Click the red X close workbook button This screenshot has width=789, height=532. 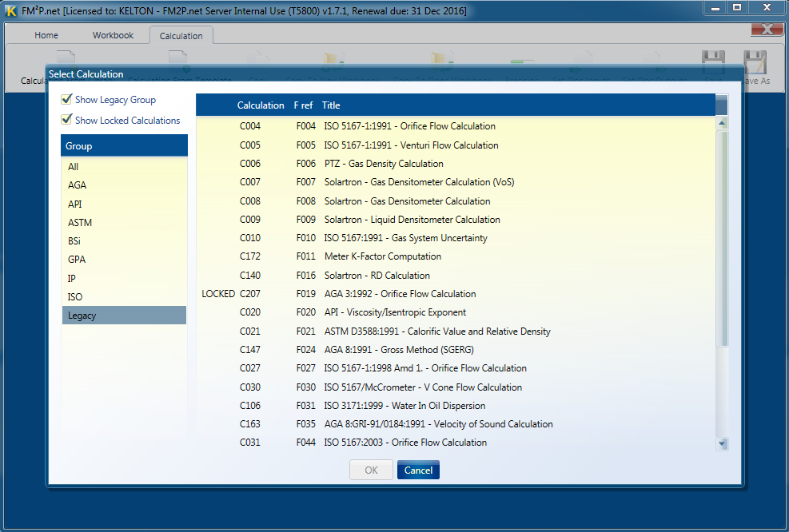tap(767, 30)
